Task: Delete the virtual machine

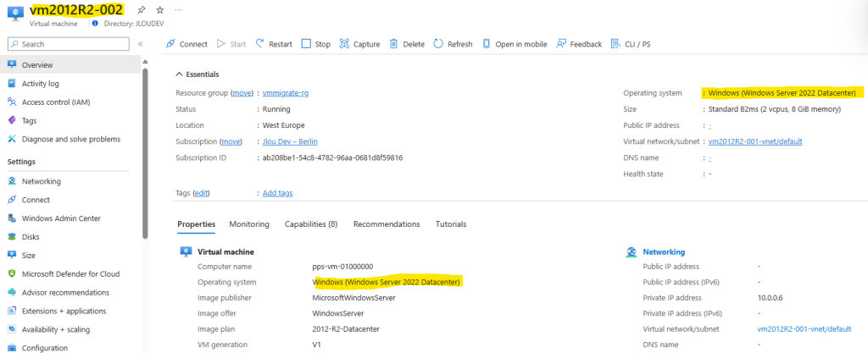Action: pyautogui.click(x=407, y=44)
